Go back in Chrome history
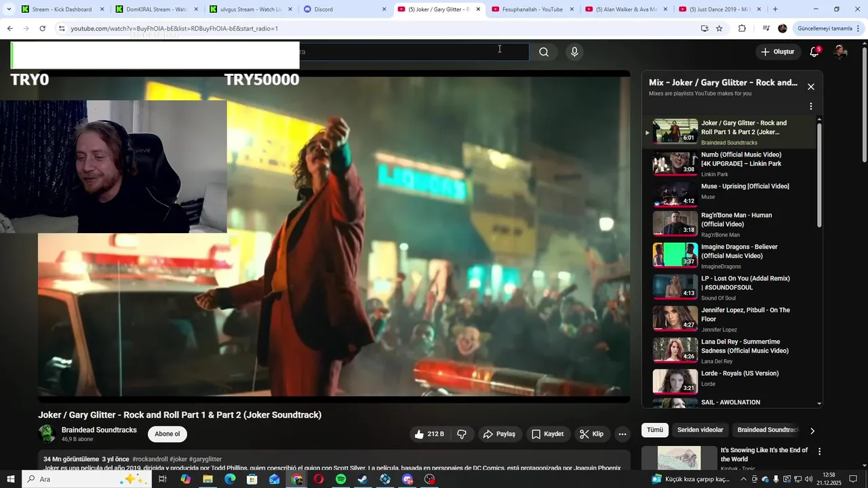Viewport: 868px width, 488px height. coord(9,28)
